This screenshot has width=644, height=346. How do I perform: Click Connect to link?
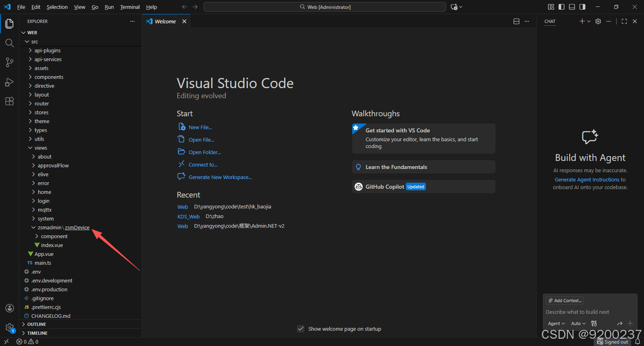(203, 165)
